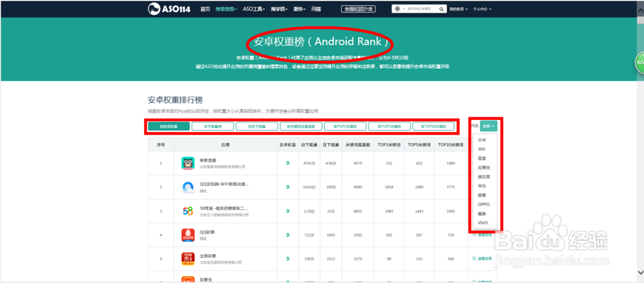Select 联想 from the market list
The height and width of the screenshot is (283, 644).
click(x=482, y=195)
